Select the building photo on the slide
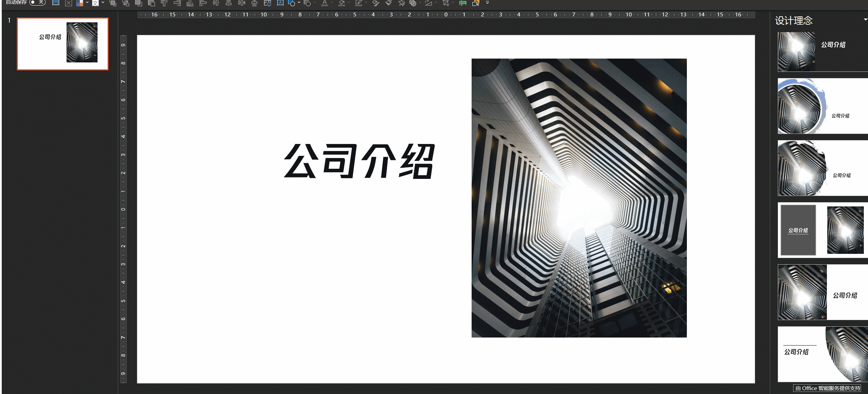 click(579, 198)
